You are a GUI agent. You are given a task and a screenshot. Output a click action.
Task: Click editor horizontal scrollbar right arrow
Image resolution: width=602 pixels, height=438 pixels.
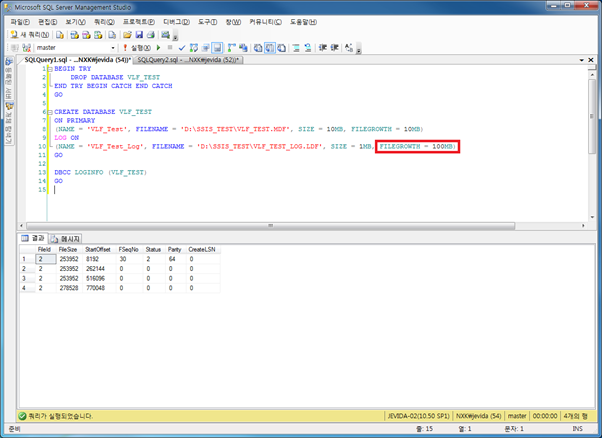point(583,226)
